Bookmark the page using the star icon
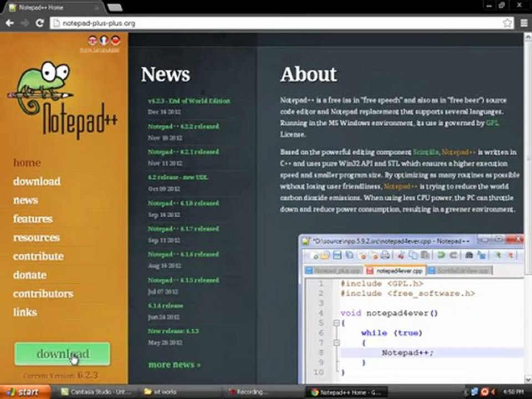 click(x=507, y=23)
